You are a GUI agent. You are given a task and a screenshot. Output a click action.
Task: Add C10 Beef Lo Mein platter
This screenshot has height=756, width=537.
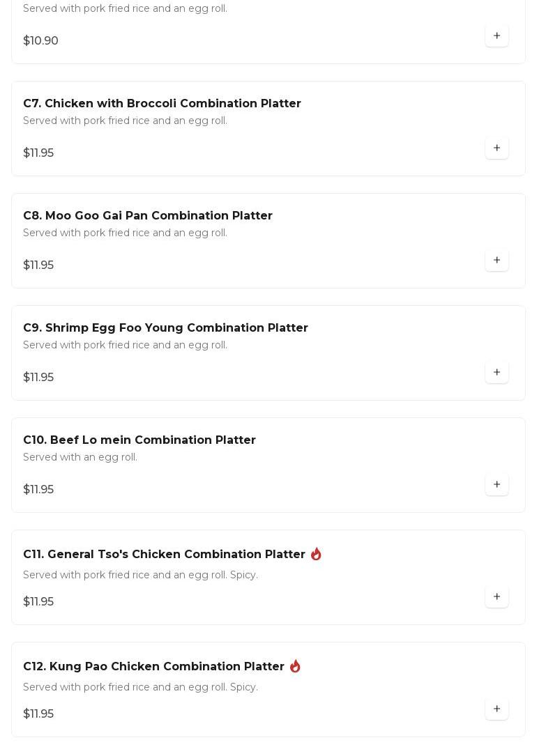click(497, 484)
